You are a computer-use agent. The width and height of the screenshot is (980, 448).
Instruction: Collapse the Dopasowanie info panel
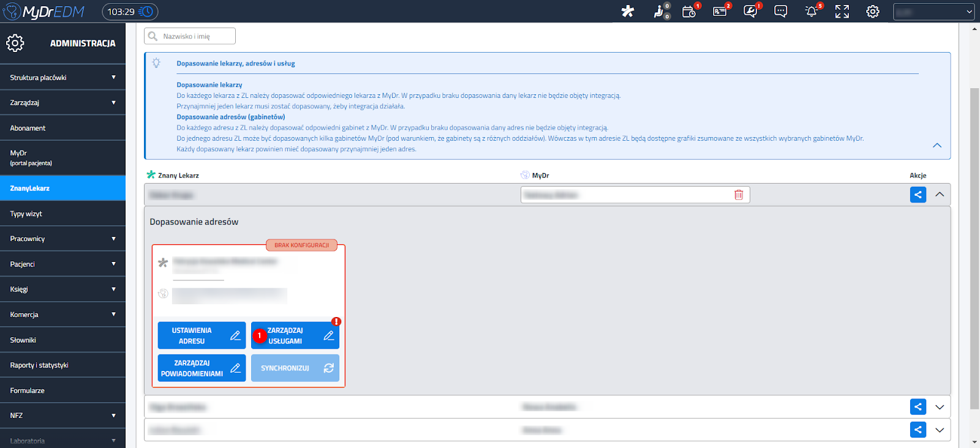click(937, 146)
